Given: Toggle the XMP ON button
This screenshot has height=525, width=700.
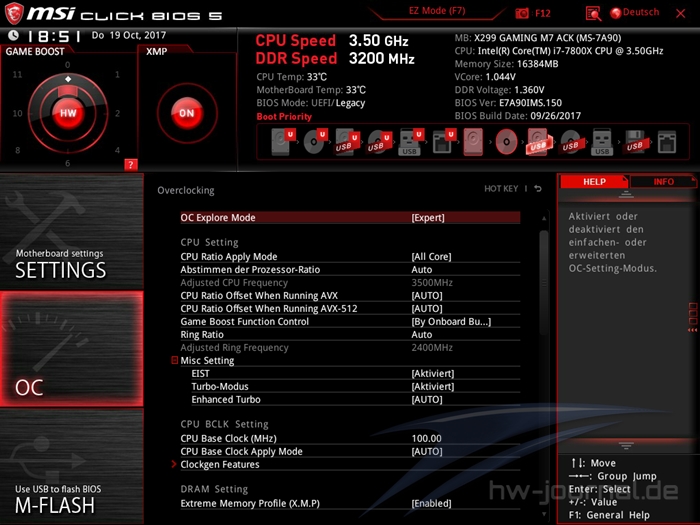Looking at the screenshot, I should pyautogui.click(x=187, y=113).
